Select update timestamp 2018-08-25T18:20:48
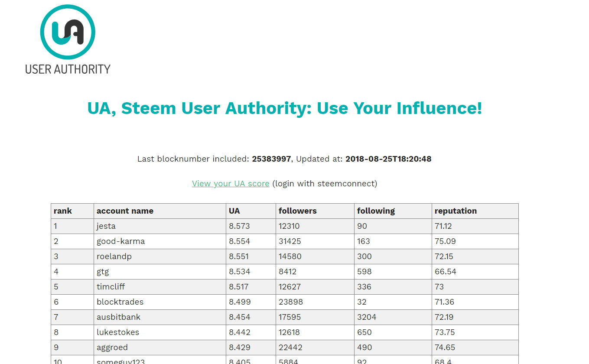 pos(388,159)
